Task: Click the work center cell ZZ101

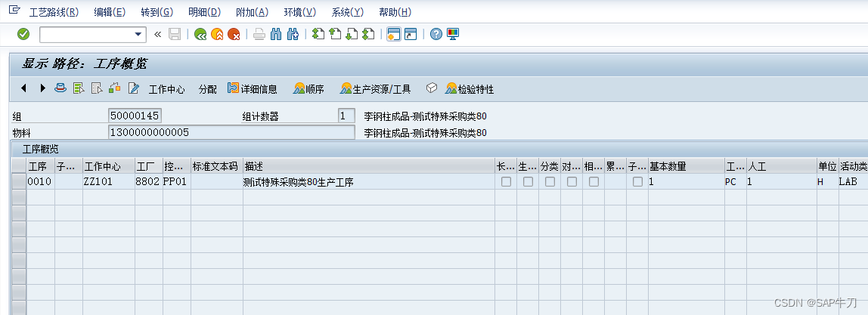Action: pos(109,181)
